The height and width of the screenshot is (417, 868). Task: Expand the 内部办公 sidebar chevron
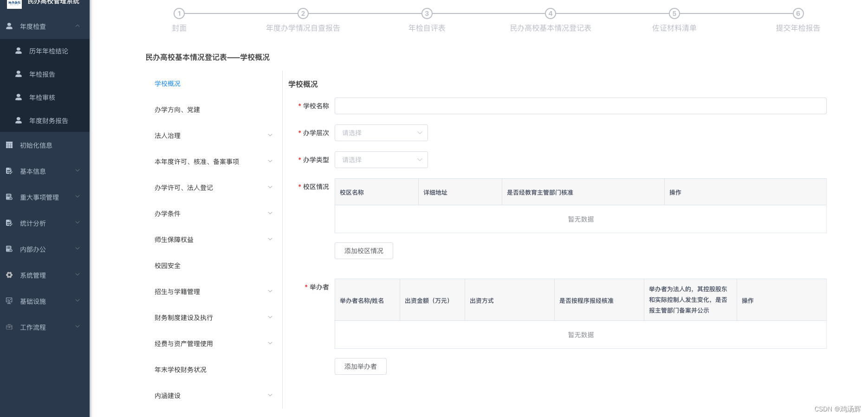[x=78, y=249]
